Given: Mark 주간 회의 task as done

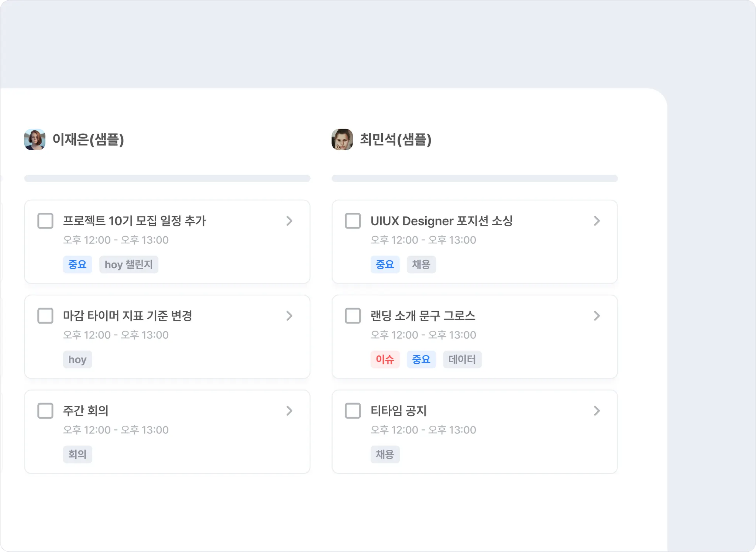Looking at the screenshot, I should coord(45,411).
